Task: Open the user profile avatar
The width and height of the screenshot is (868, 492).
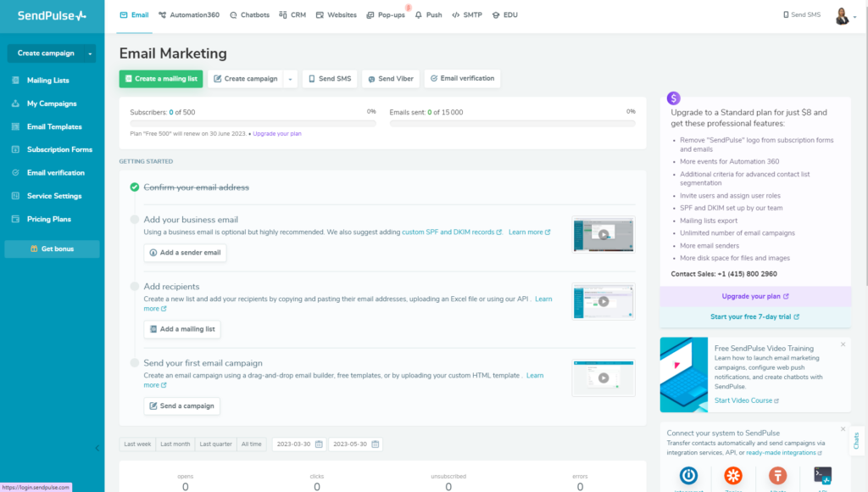Action: 843,15
